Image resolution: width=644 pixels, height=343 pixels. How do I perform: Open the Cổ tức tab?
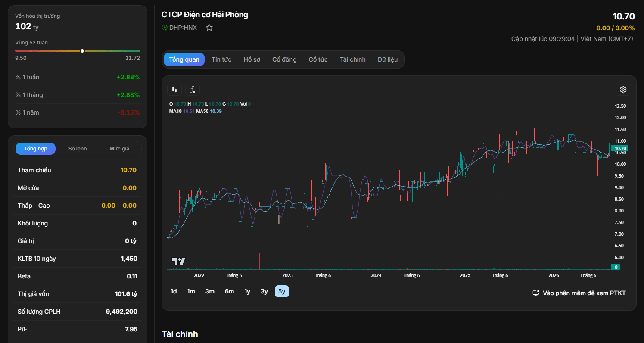point(318,59)
